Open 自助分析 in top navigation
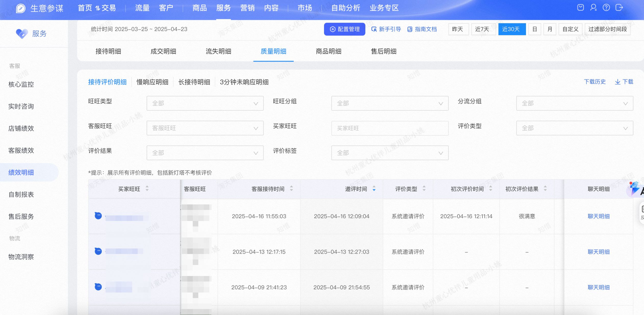 coord(346,8)
